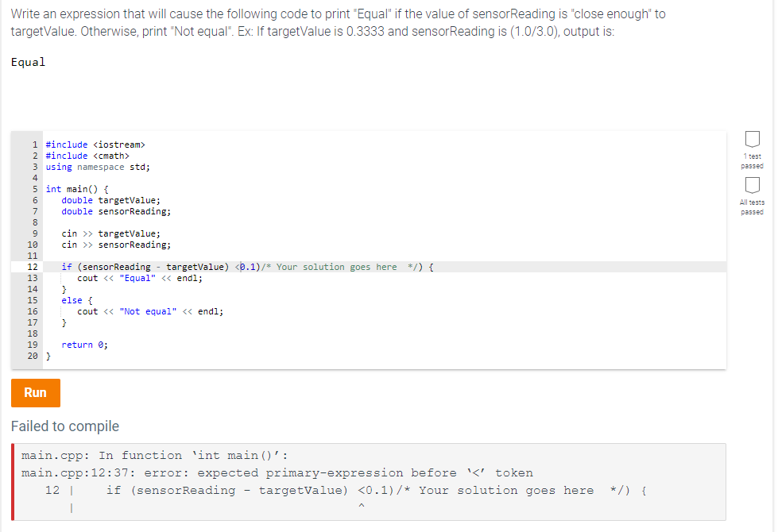
Task: Click the else keyword on line 15
Action: pos(72,299)
